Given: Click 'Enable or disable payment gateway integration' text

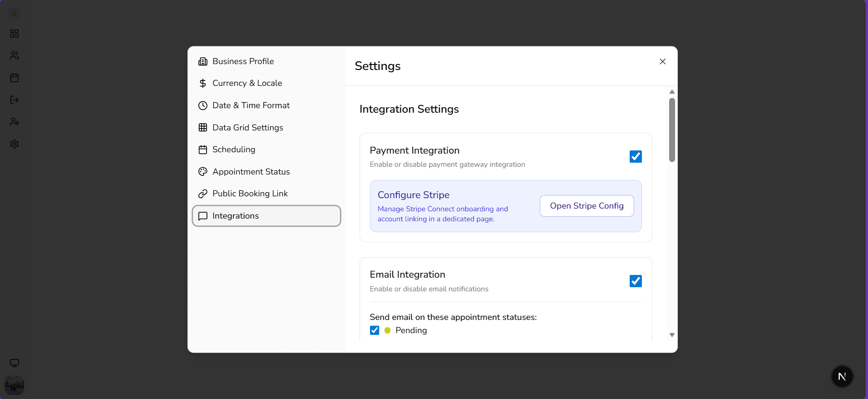Looking at the screenshot, I should (447, 165).
